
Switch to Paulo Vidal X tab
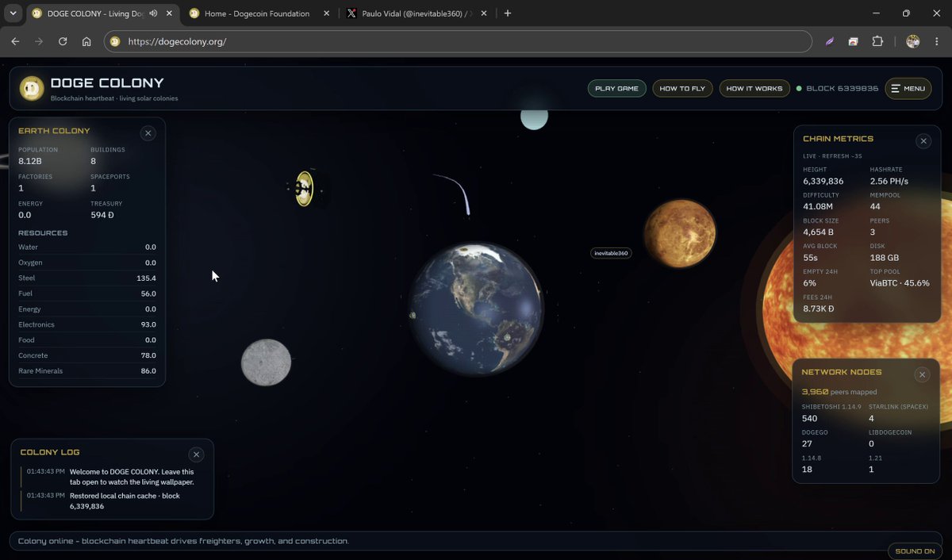[x=415, y=13]
